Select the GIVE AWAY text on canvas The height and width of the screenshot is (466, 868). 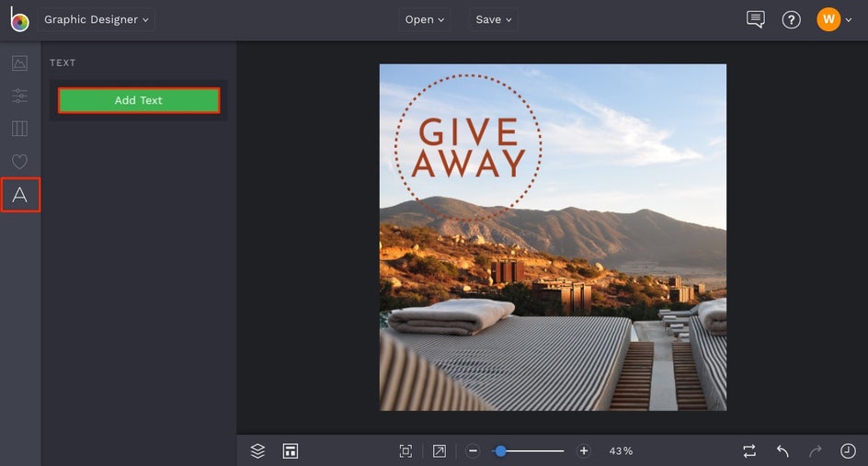468,148
